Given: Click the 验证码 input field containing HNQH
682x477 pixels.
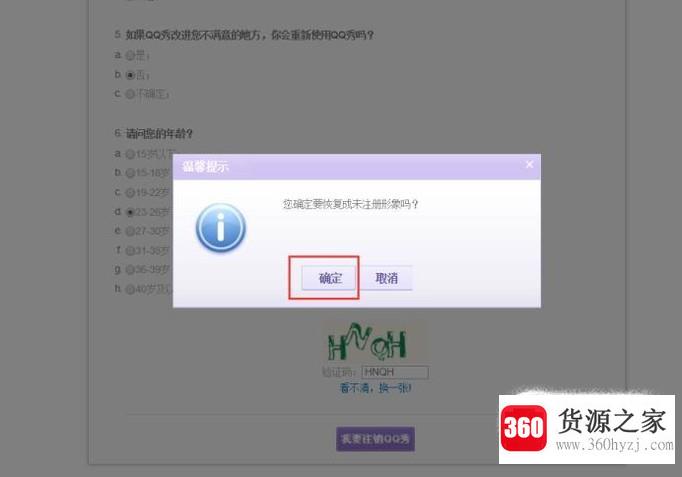Looking at the screenshot, I should click(x=395, y=372).
